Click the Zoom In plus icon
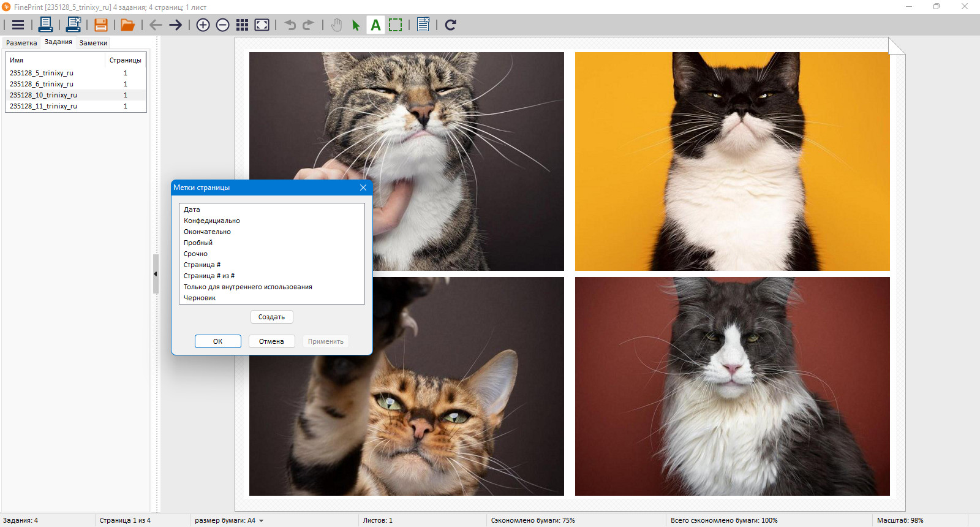The width and height of the screenshot is (980, 527). [x=203, y=25]
